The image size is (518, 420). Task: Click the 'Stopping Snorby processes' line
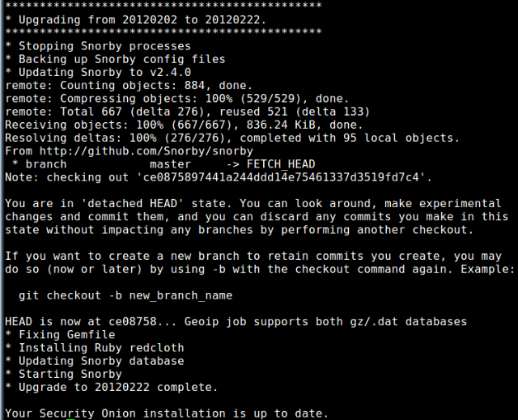click(98, 46)
